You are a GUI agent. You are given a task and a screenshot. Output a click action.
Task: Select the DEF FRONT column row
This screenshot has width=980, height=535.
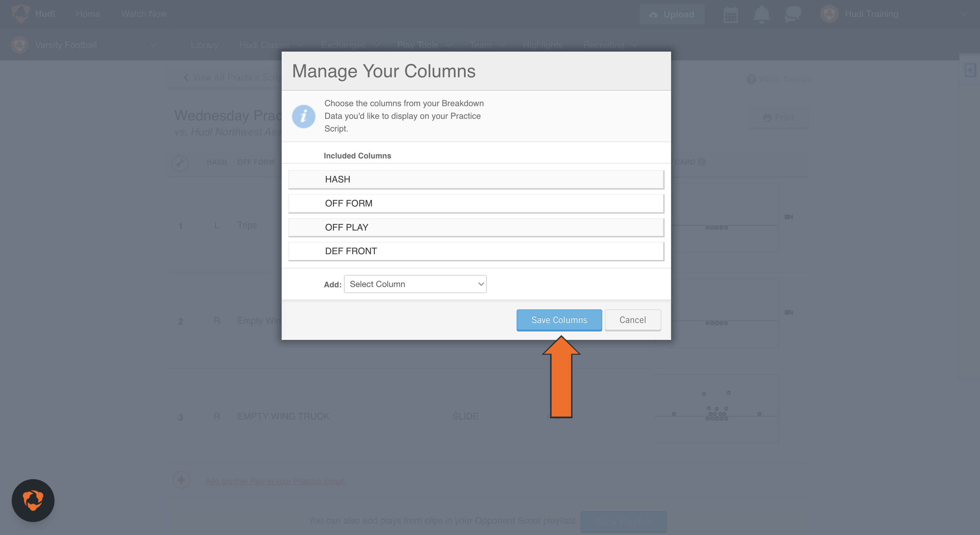(476, 252)
